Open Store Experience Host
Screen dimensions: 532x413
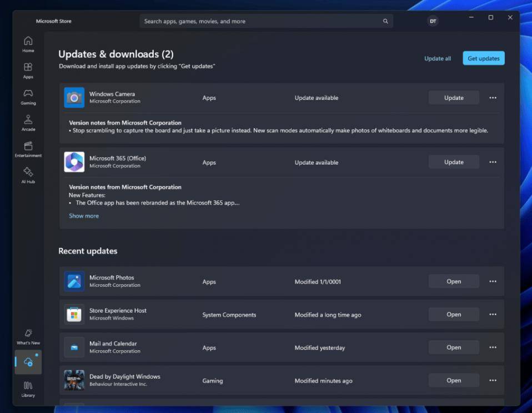(x=454, y=314)
